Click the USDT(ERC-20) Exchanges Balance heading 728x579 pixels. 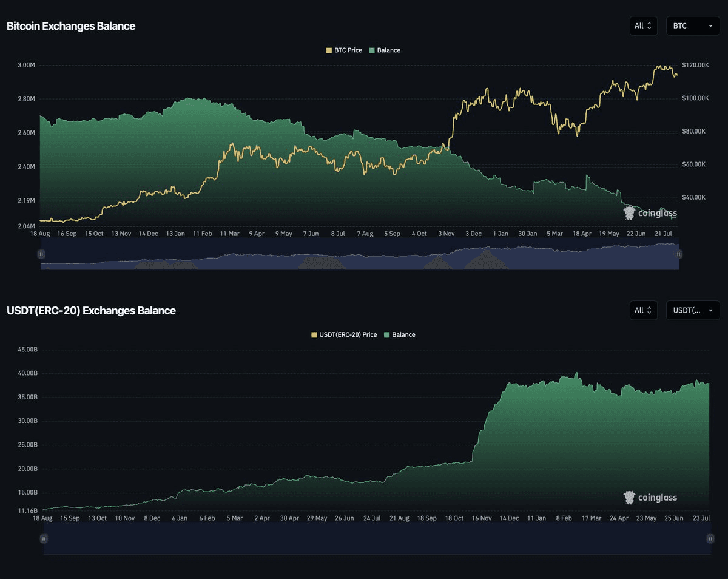[x=91, y=310]
